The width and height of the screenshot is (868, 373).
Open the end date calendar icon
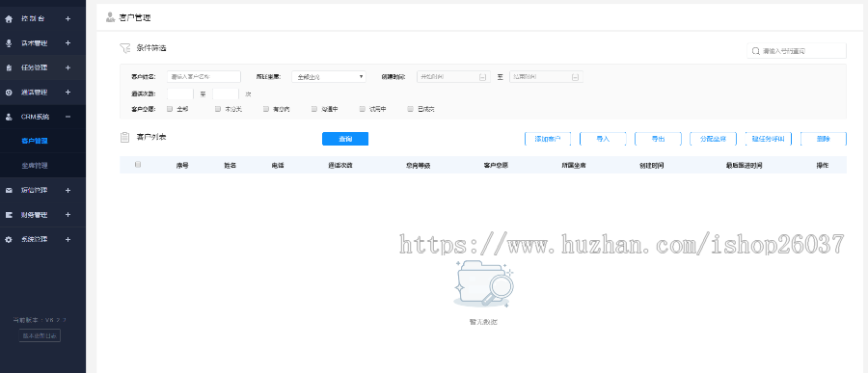575,77
